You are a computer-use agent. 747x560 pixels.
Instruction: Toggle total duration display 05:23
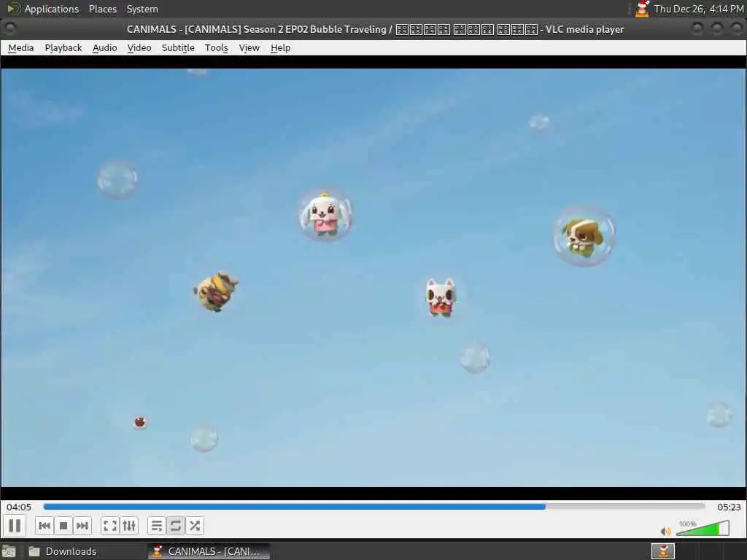[729, 507]
